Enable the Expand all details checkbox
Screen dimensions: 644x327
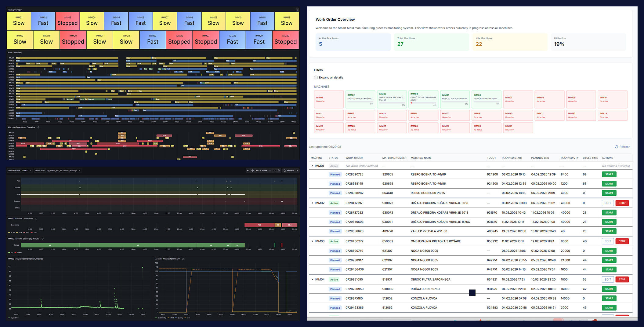pos(316,77)
